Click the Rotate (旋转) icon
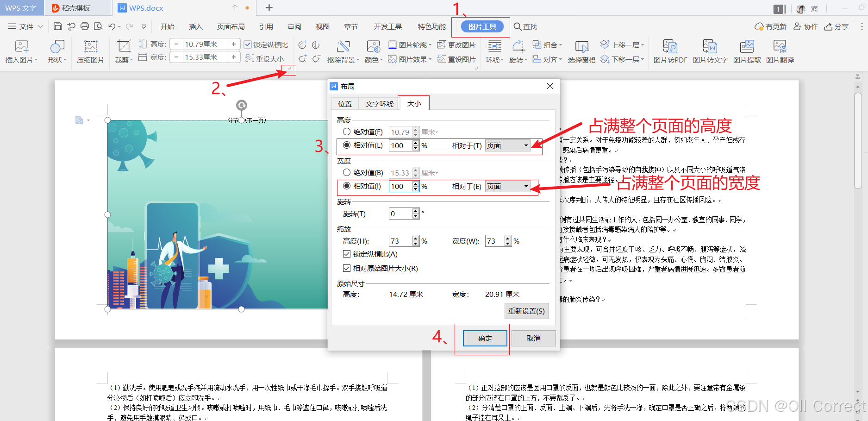 tap(518, 47)
